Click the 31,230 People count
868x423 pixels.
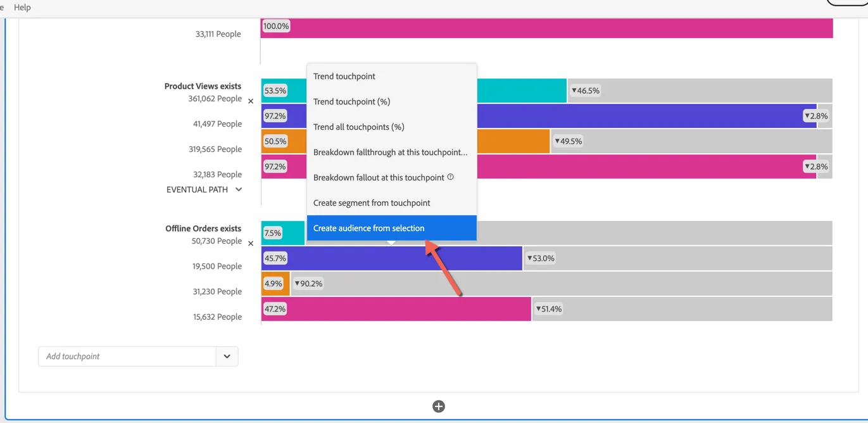click(217, 292)
